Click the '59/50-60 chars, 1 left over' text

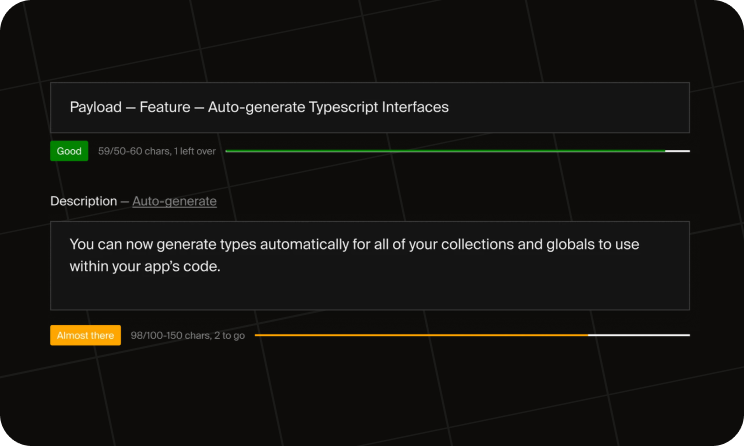point(157,151)
